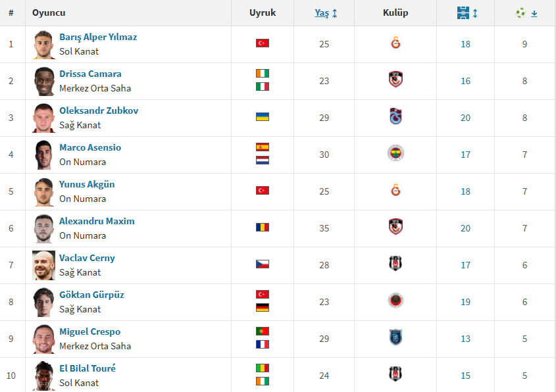Click Trabzonspor club crest in Zubkov row
556x392 pixels.
(395, 117)
